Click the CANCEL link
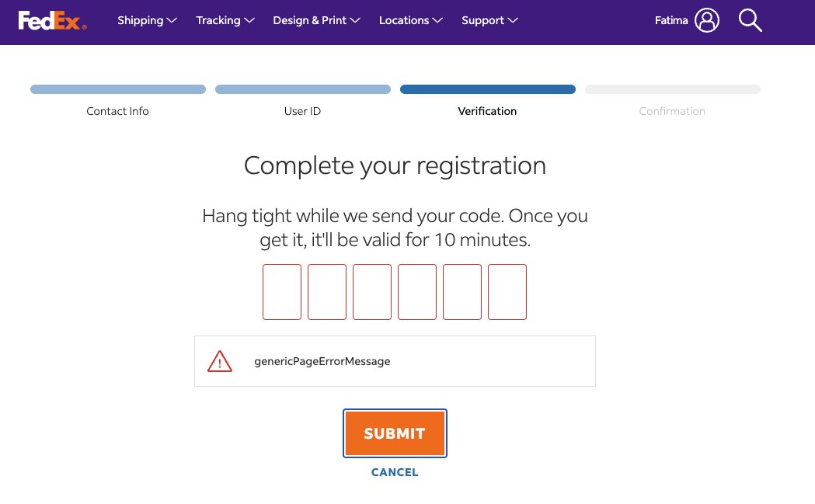 (x=395, y=472)
